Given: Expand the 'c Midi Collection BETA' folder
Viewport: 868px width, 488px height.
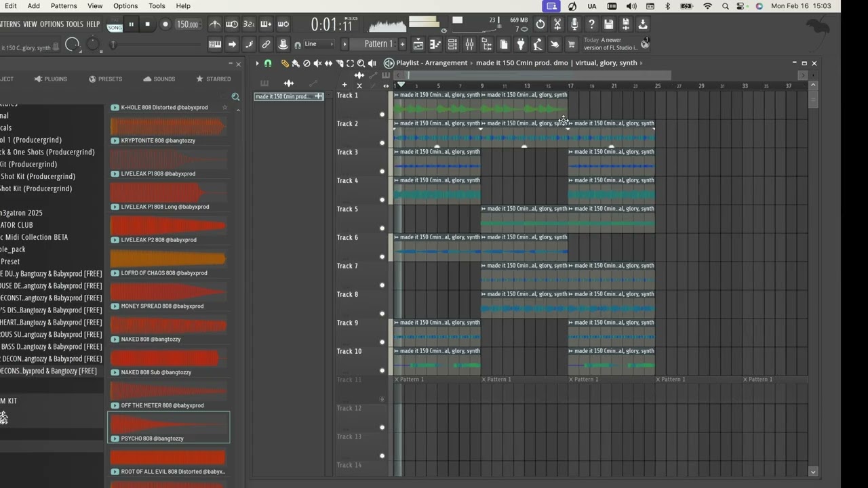Looking at the screenshot, I should (34, 237).
